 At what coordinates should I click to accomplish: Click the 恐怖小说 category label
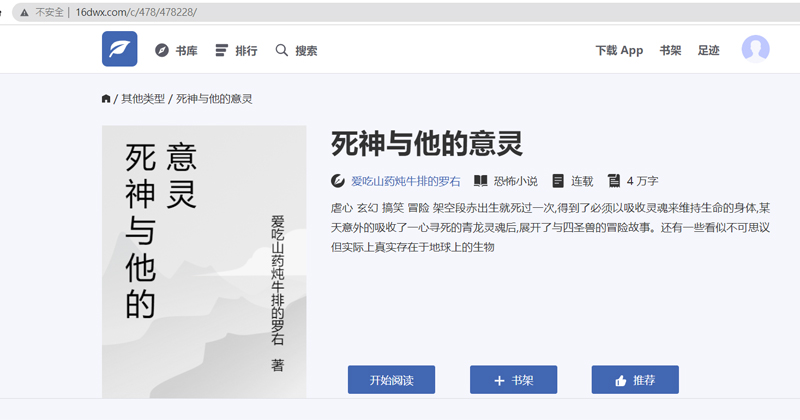516,181
